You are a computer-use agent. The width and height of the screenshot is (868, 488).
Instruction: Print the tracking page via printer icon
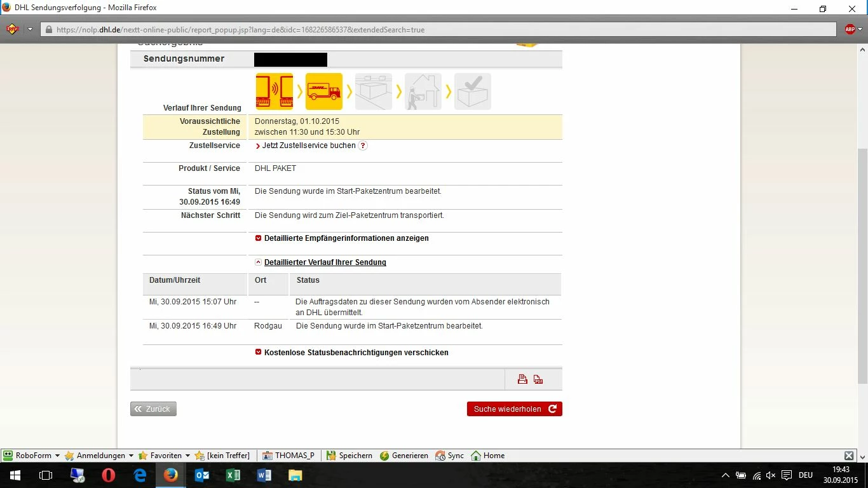point(522,379)
